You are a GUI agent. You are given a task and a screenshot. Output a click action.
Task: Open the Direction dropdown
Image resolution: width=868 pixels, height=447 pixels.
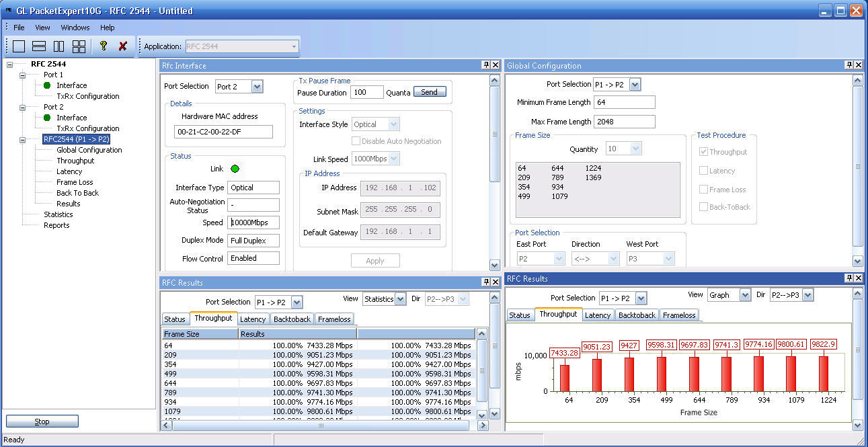[x=613, y=259]
